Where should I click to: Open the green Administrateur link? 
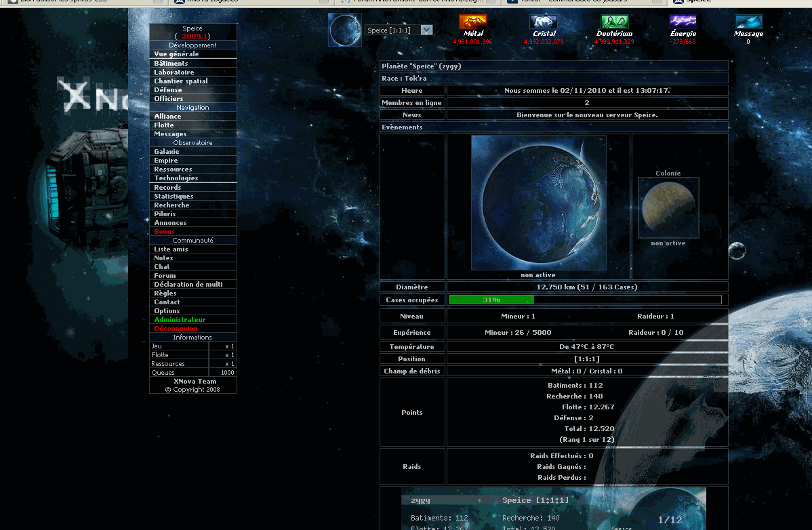pyautogui.click(x=180, y=319)
